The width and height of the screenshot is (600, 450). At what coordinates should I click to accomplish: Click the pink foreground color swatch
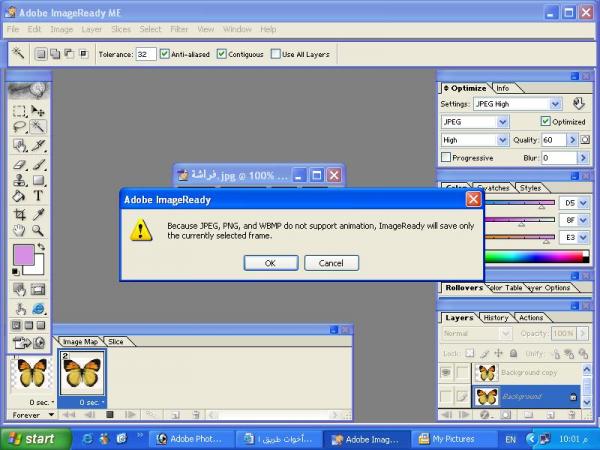[x=24, y=254]
